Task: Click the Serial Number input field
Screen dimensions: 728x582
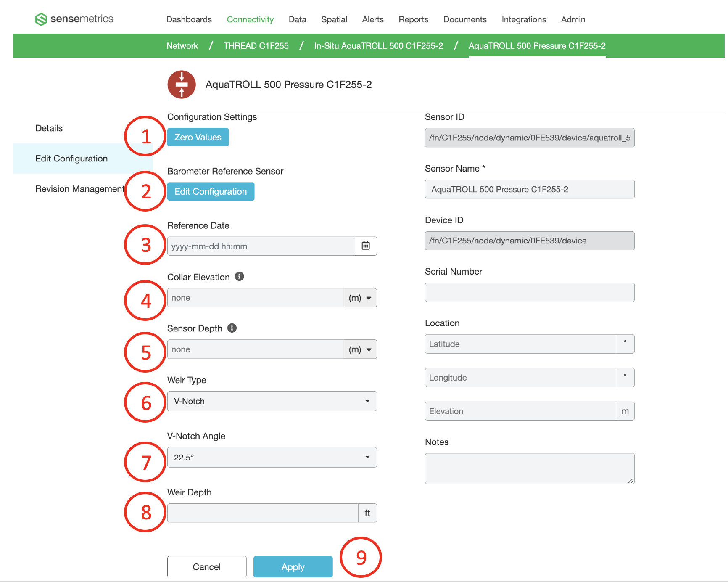Action: [x=530, y=292]
